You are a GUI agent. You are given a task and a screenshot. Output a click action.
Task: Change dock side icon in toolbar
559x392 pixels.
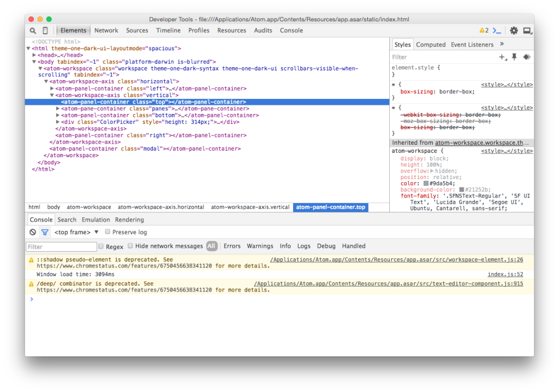[x=527, y=31]
